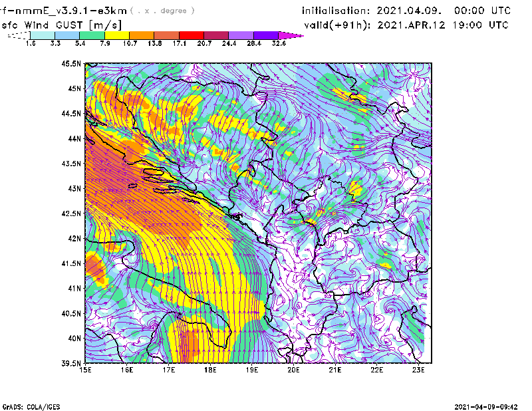Click the 41.5N latitude label

coord(72,263)
